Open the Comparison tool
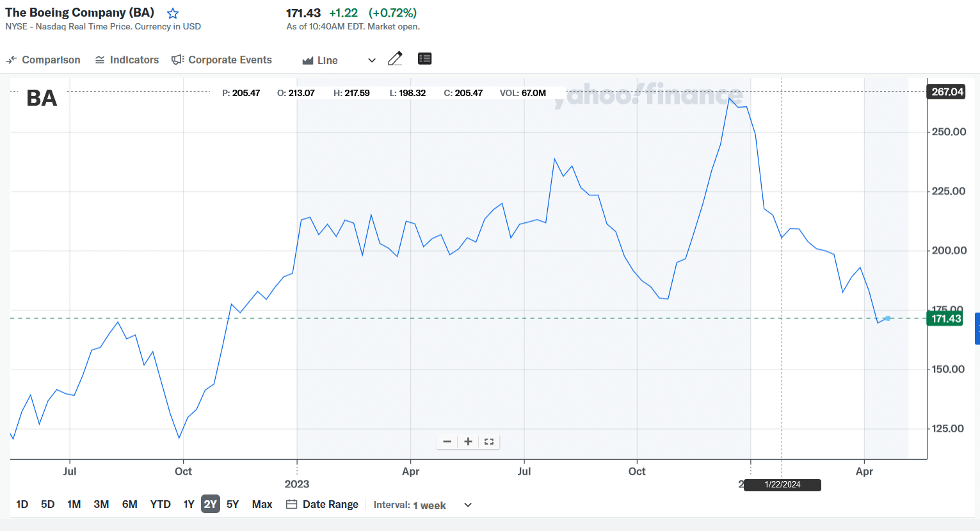 coord(43,60)
